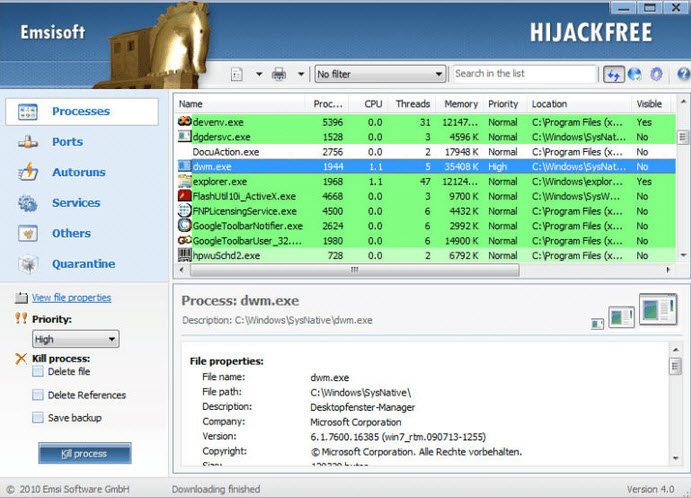Click the hpwuSchd2.exe icon
This screenshot has width=691, height=498.
[x=185, y=255]
